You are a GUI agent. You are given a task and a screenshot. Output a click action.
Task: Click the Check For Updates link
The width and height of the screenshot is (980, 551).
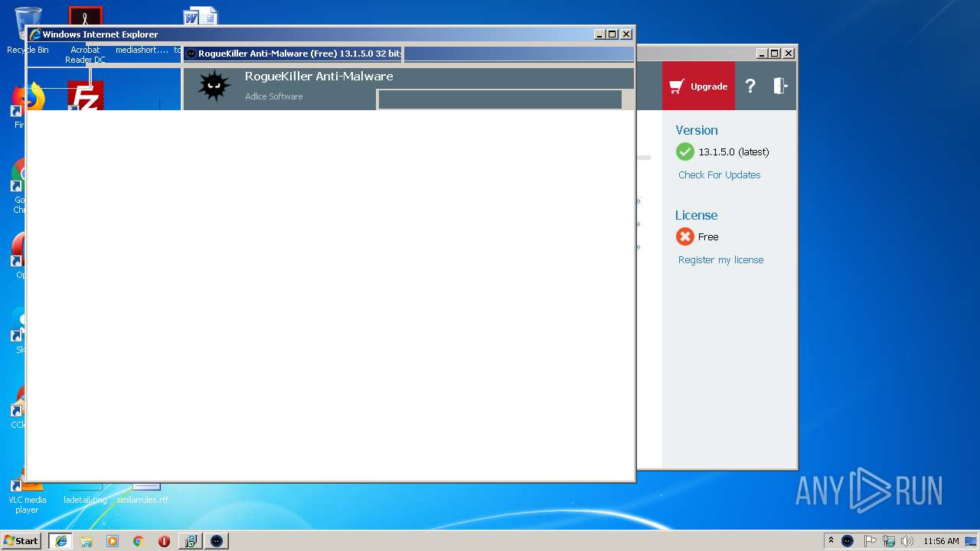(x=719, y=174)
